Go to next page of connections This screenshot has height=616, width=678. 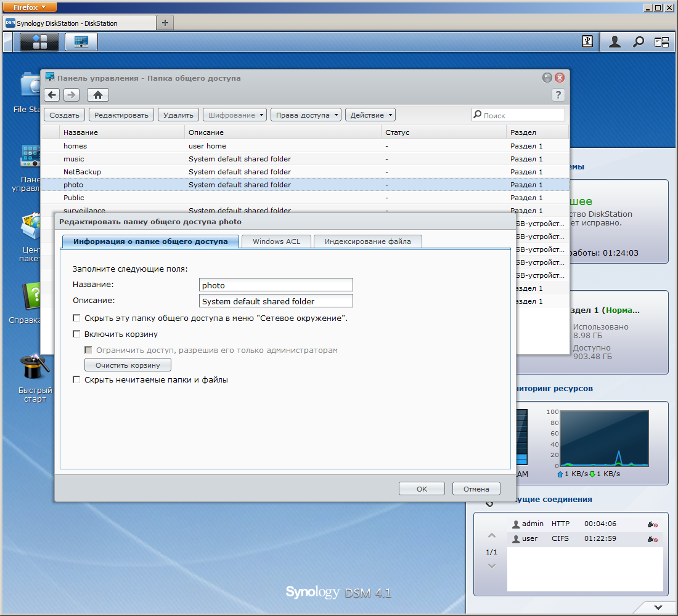point(492,566)
